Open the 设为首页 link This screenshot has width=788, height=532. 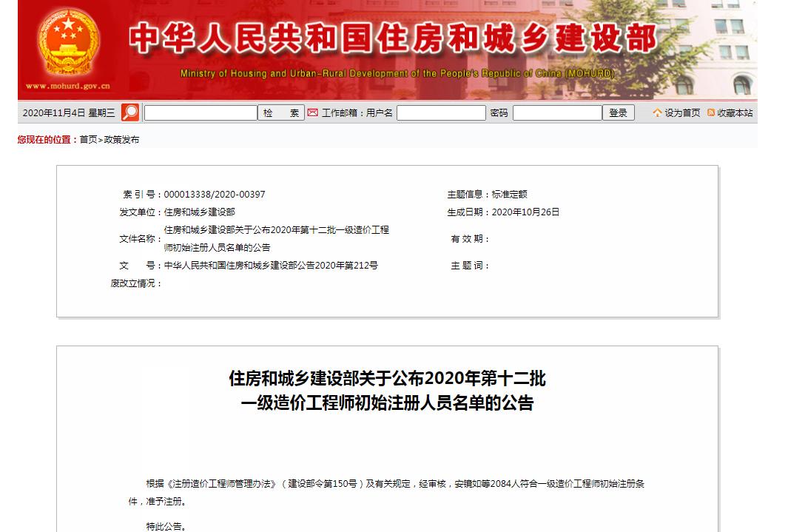tap(682, 112)
